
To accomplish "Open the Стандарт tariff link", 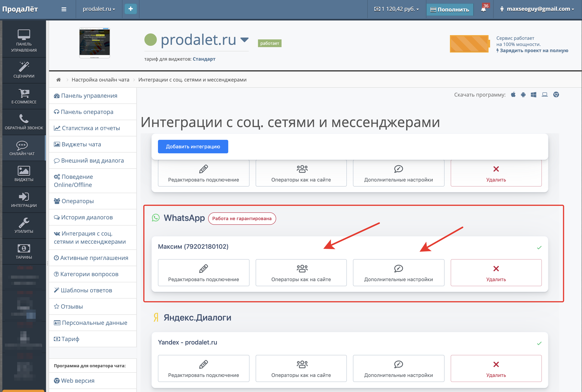I will pyautogui.click(x=204, y=59).
